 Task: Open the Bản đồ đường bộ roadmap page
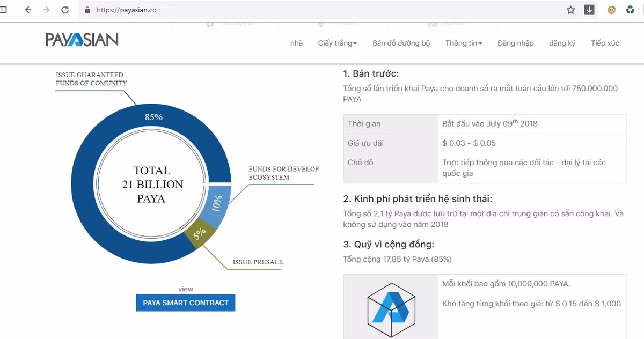point(401,43)
